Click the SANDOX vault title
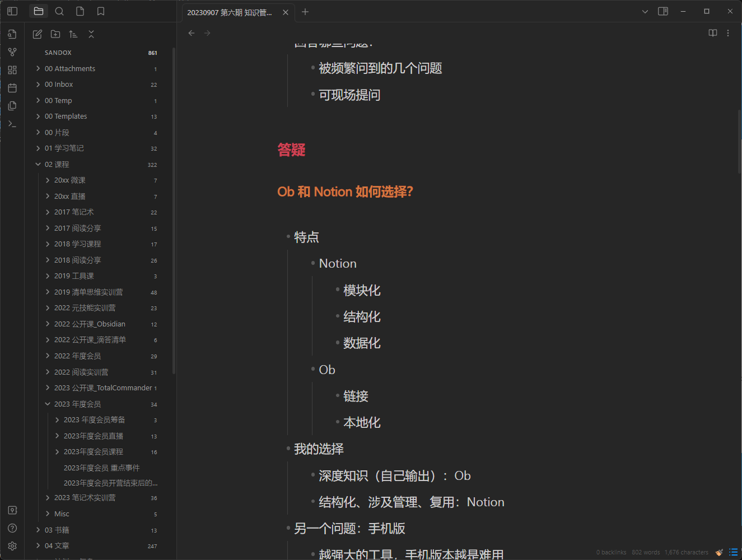The image size is (742, 560). 58,53
